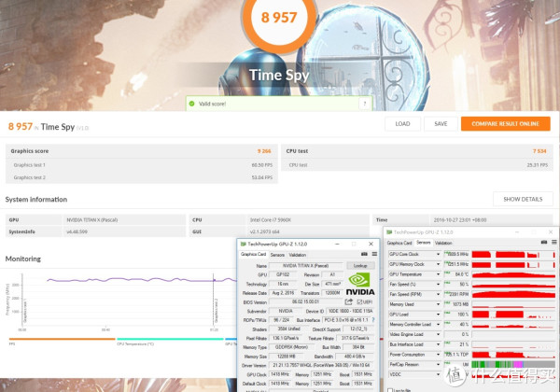
Task: Click the GPU Temperature history graph
Action: pyautogui.click(x=513, y=274)
